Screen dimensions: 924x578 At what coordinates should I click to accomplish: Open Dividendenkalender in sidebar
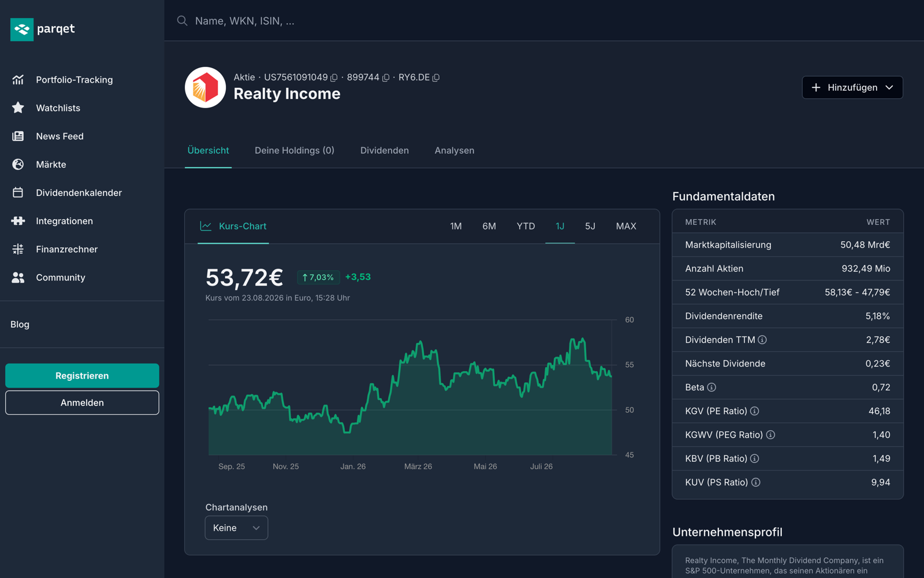click(79, 192)
